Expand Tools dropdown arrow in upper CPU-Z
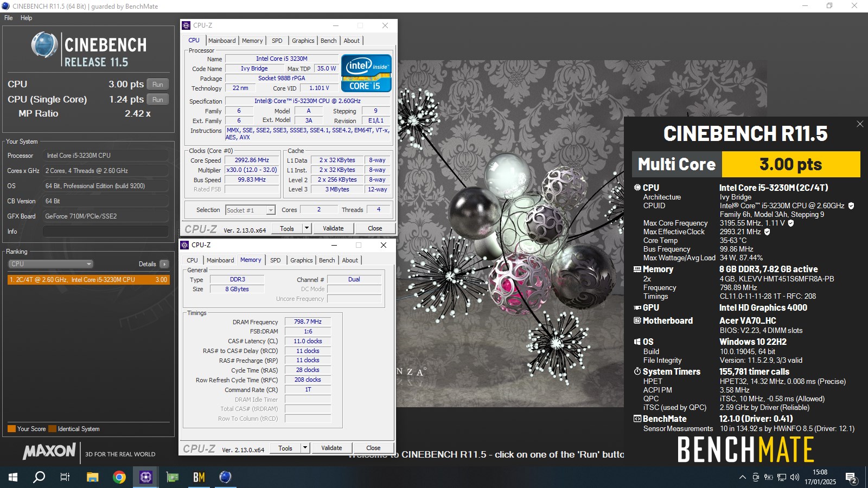The width and height of the screenshot is (868, 488). (x=307, y=228)
